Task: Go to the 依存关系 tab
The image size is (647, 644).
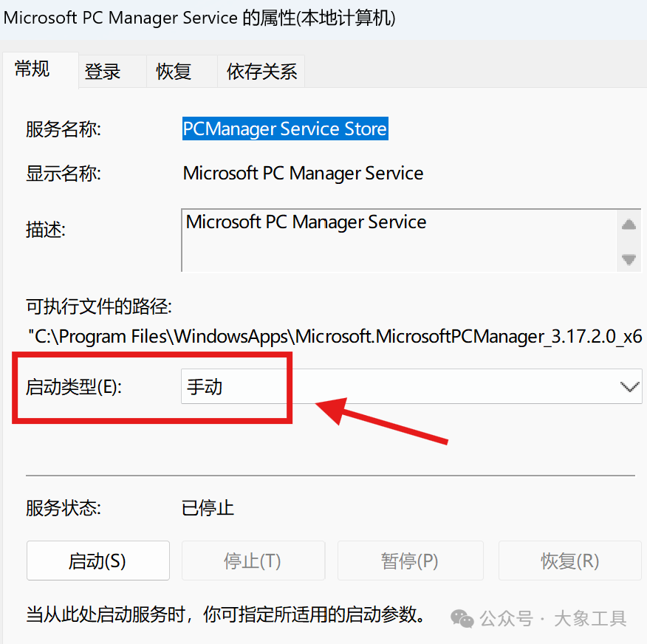Action: tap(261, 72)
